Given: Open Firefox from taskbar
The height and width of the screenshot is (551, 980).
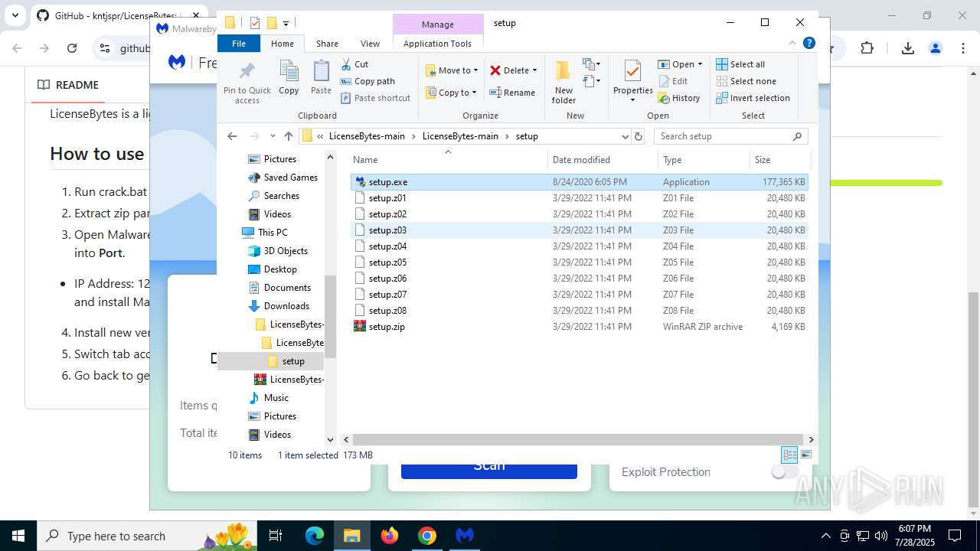Looking at the screenshot, I should tap(390, 536).
